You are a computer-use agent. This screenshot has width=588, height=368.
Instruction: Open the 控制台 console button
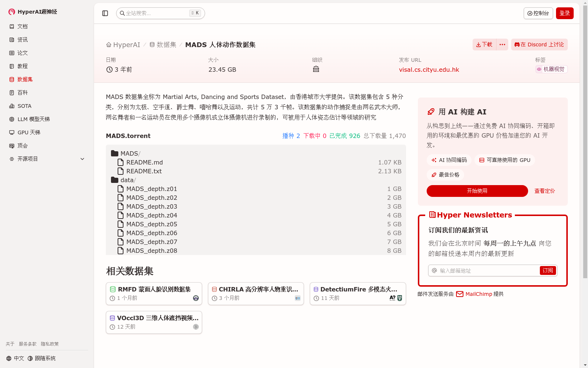click(x=538, y=13)
